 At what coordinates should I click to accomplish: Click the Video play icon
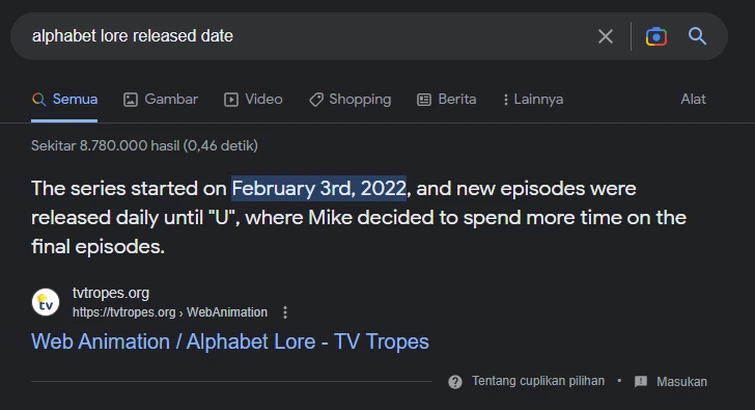[x=231, y=99]
